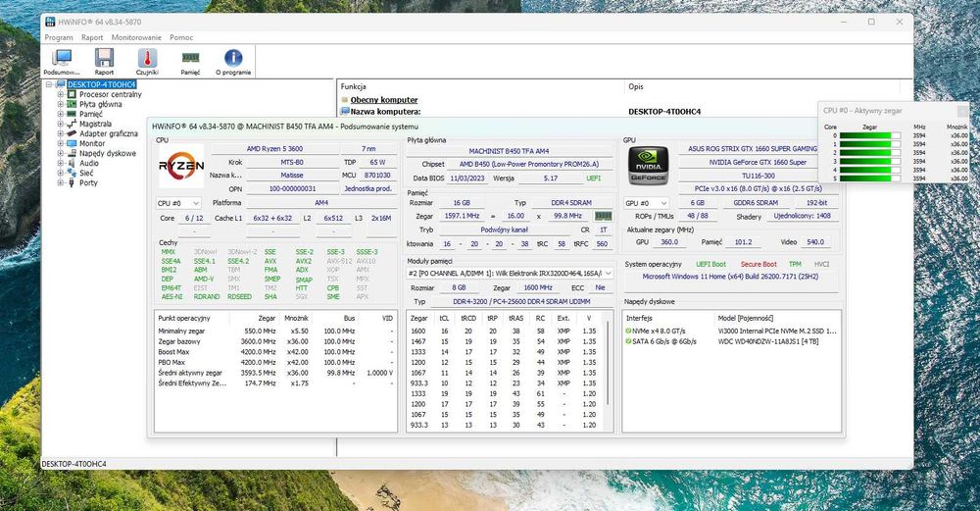Click the Procesor centralny tree icon
This screenshot has width=980, height=511.
[x=72, y=94]
